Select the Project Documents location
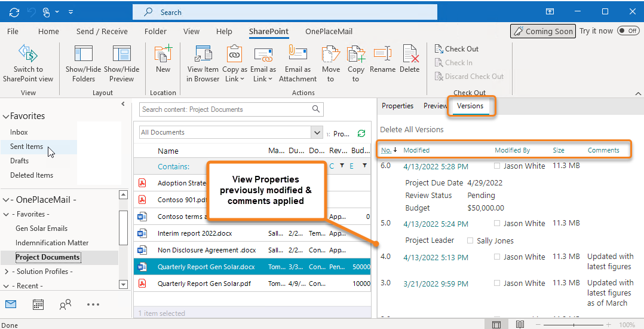Image resolution: width=644 pixels, height=329 pixels. [48, 257]
